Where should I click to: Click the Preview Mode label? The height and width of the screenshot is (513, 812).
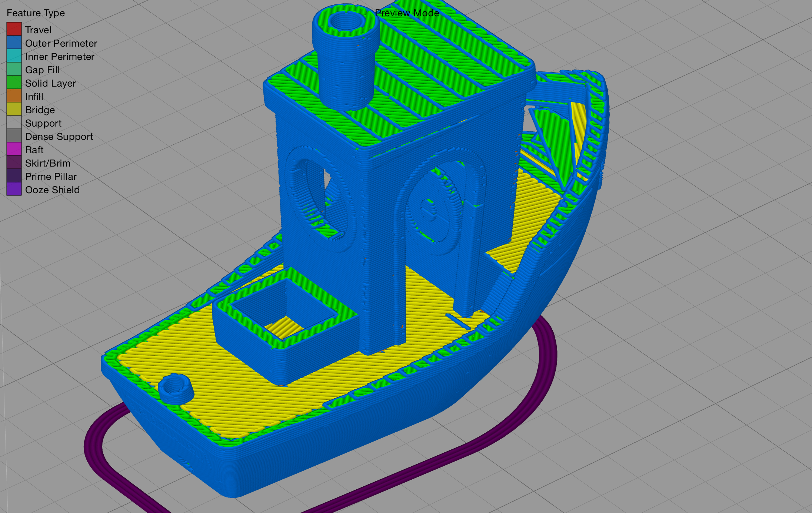407,13
